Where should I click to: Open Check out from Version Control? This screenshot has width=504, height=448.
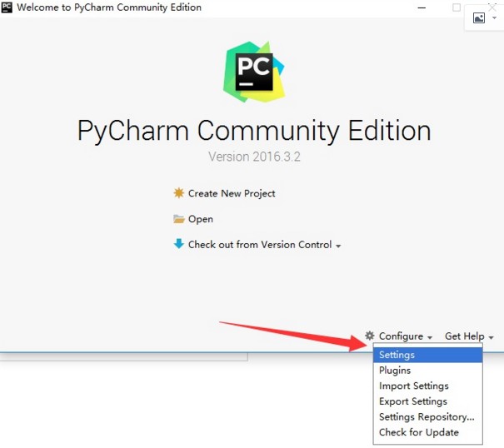click(x=260, y=245)
